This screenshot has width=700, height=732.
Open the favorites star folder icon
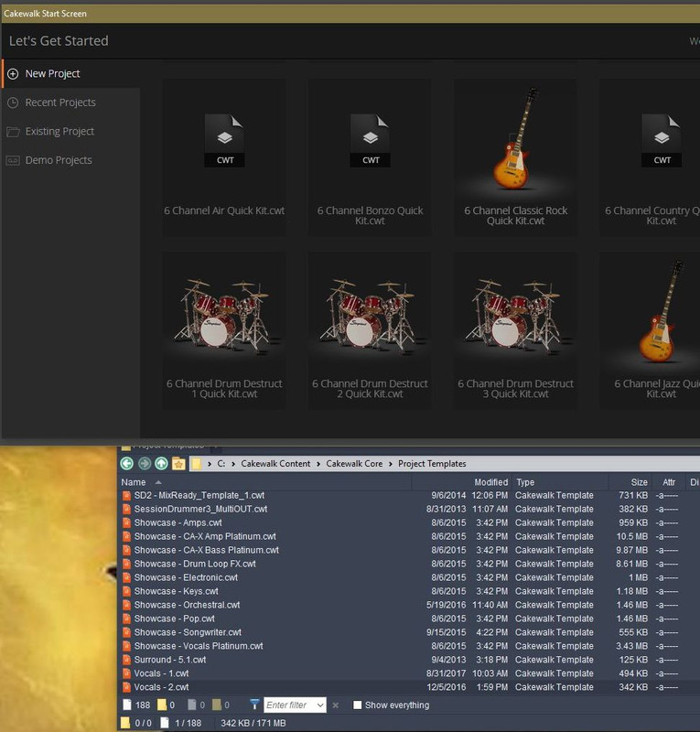coord(178,464)
